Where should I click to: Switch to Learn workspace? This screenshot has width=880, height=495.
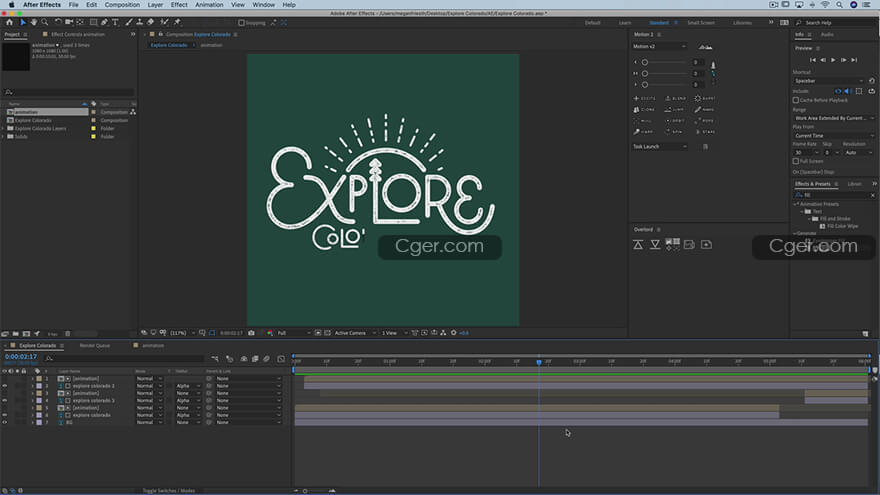point(625,23)
